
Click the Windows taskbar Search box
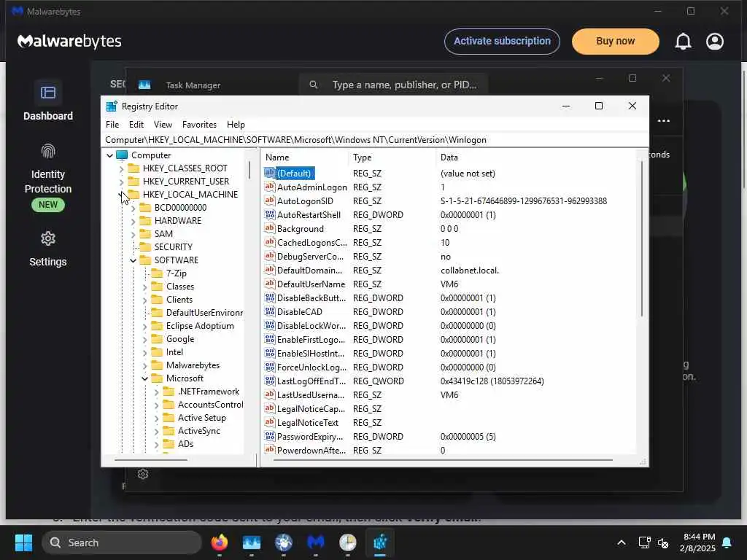122,542
